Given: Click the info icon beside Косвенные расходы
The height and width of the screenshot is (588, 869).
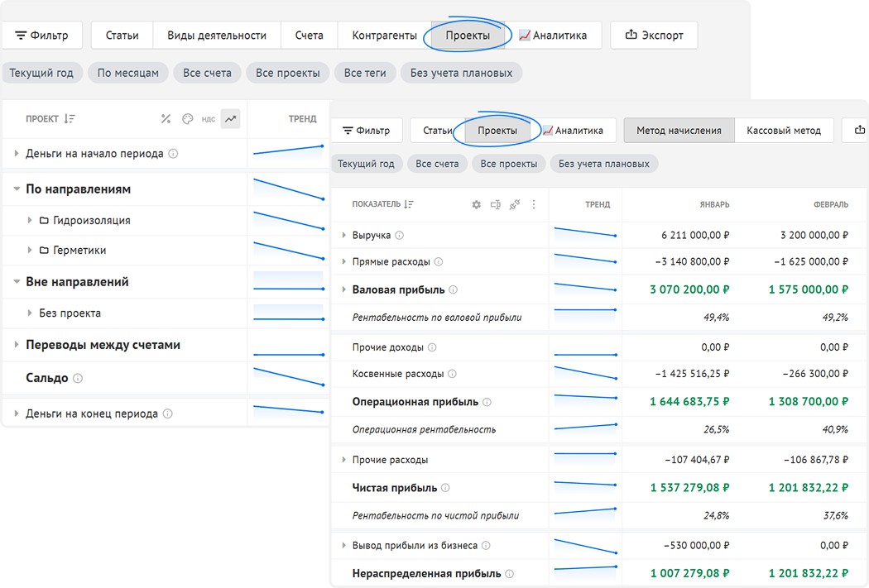Looking at the screenshot, I should [452, 374].
